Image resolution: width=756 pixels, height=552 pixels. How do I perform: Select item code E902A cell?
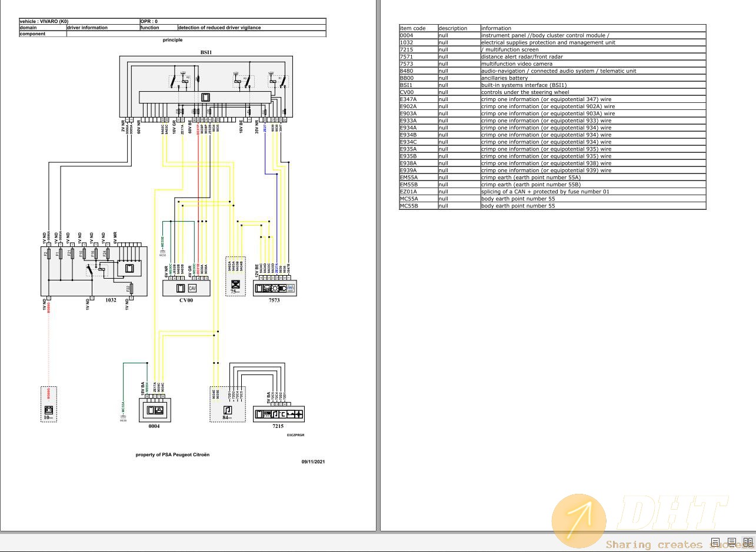pos(418,106)
